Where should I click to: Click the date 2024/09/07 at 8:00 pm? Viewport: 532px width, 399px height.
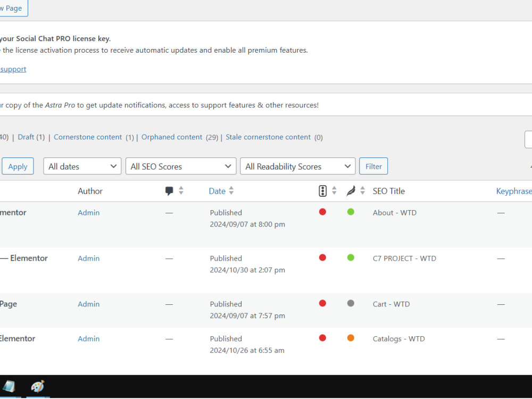(247, 225)
